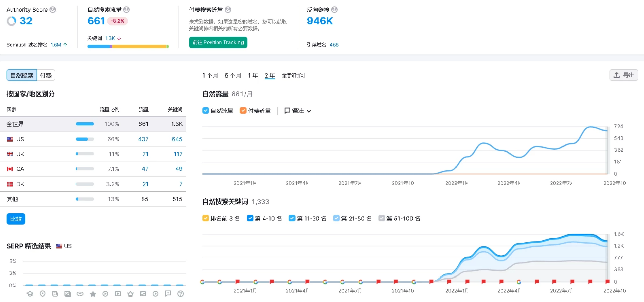Click the globe icon beside 反向链接
Viewport: 644px width, 302px height.
coord(334,10)
